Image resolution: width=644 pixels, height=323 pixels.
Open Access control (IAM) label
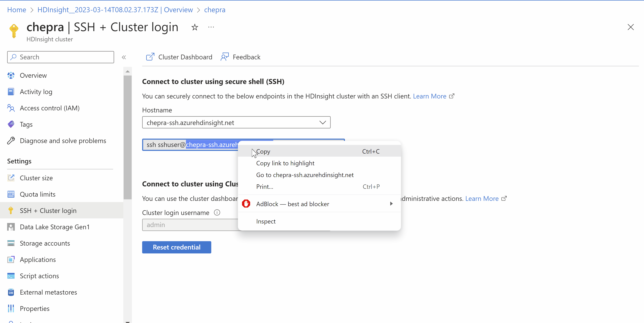[49, 108]
